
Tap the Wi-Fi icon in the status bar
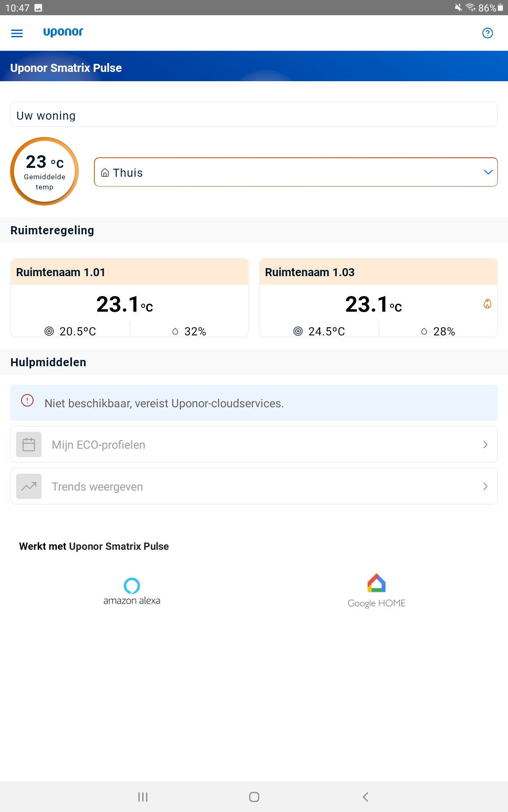471,8
